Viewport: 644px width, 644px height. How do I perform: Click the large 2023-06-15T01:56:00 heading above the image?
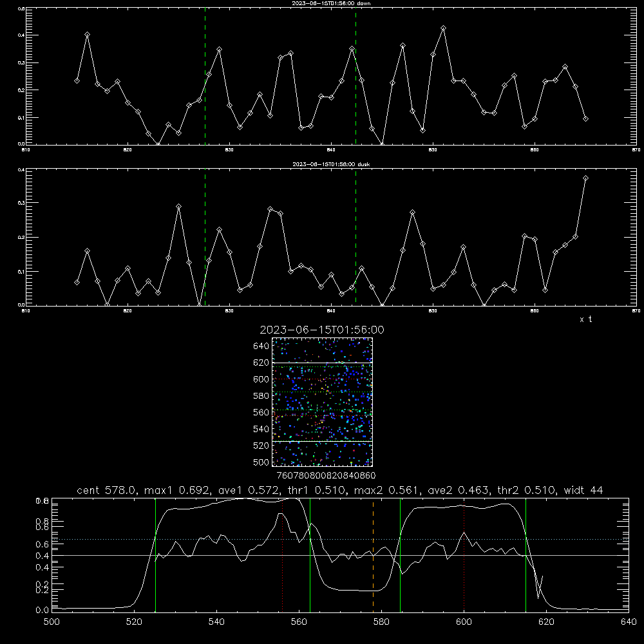(x=322, y=330)
